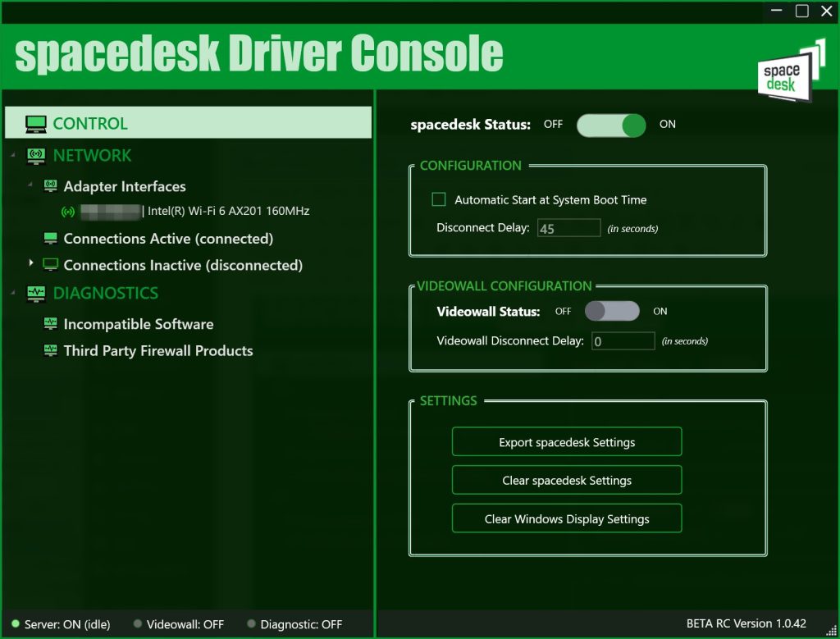The width and height of the screenshot is (840, 639).
Task: Click the CONTROL monitor icon
Action: pos(36,124)
